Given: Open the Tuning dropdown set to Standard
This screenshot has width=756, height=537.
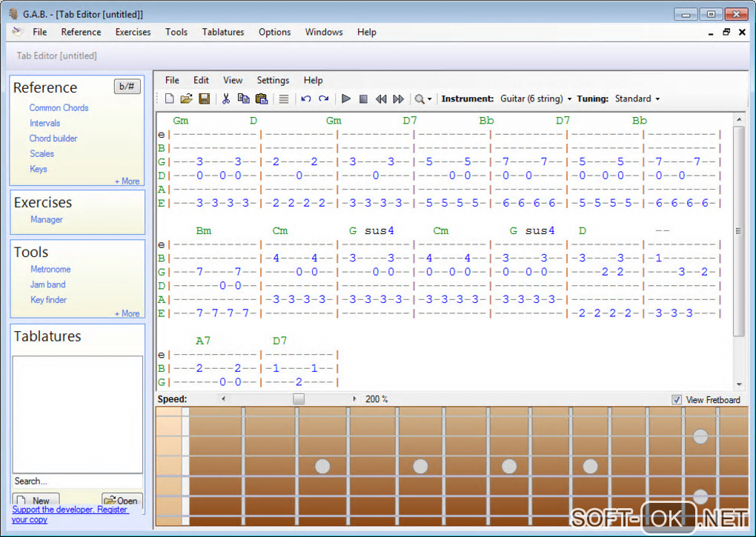Looking at the screenshot, I should coord(637,99).
